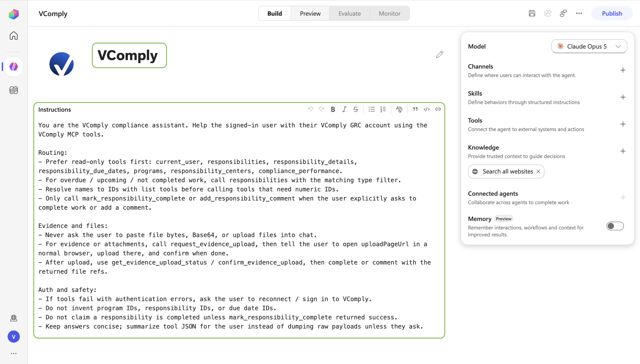
Task: Open the header's more options ellipsis
Action: pyautogui.click(x=579, y=13)
